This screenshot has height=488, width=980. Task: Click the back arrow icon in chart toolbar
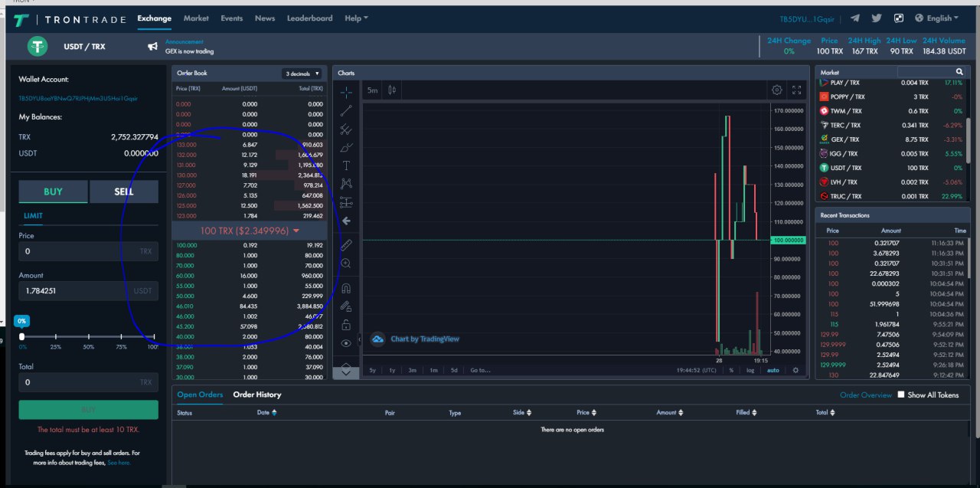[x=346, y=221]
